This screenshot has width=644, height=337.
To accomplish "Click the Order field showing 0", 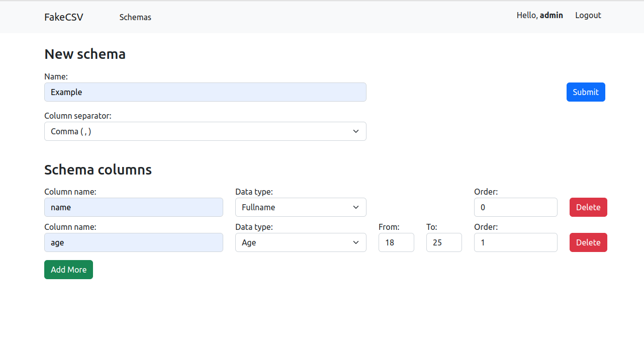I will [515, 207].
